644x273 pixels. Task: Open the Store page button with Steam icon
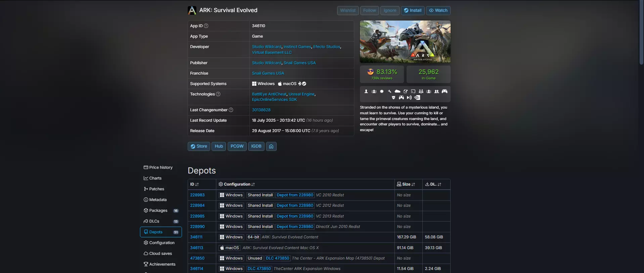[x=199, y=146]
